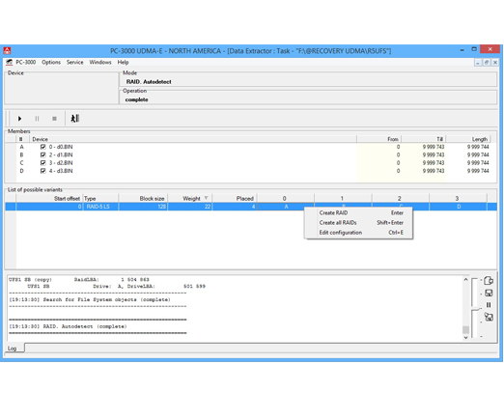The image size is (504, 420).
Task: Restore the inner Data Extractor window
Action: [x=487, y=63]
